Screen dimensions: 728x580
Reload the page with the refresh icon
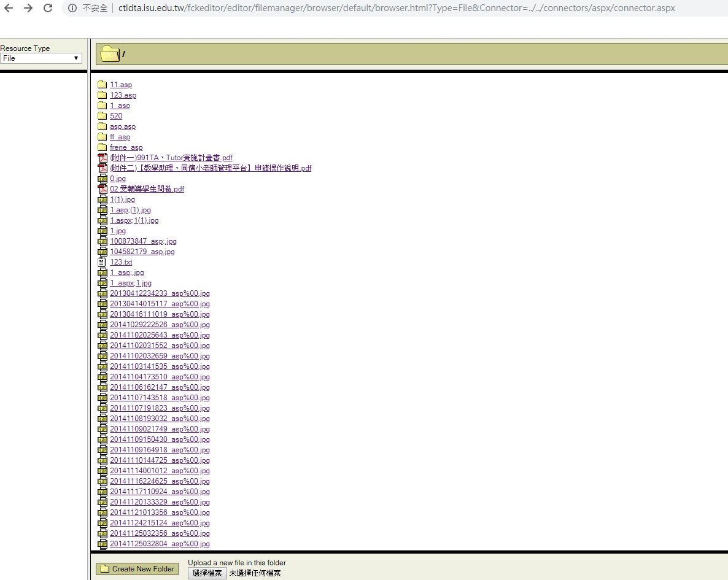(48, 8)
